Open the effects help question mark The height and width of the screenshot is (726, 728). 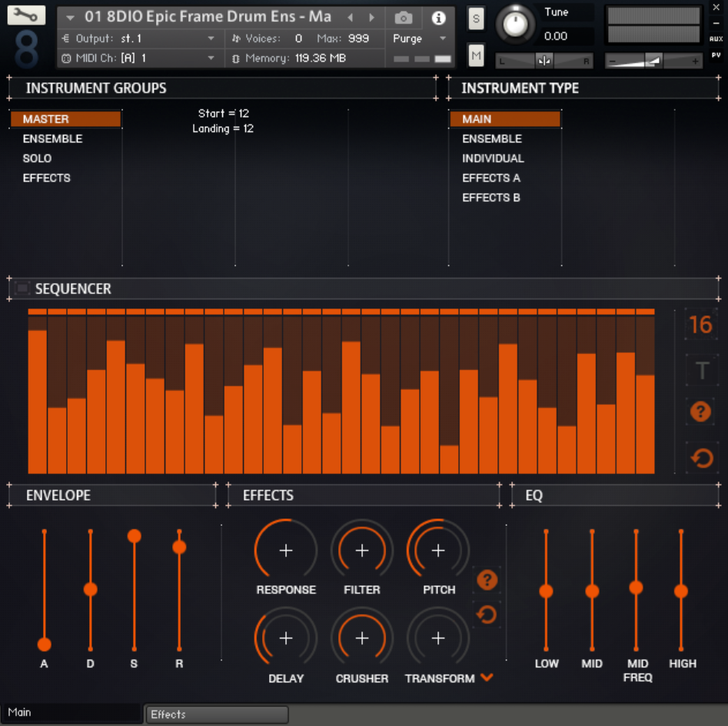(x=487, y=580)
